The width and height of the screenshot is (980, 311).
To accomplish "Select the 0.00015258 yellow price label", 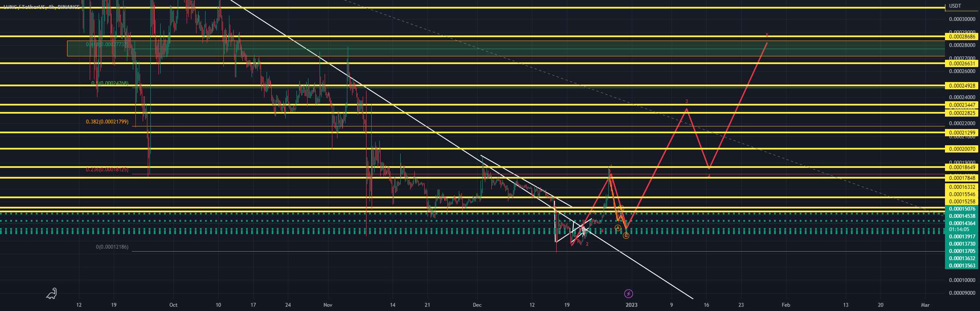I will pos(961,202).
